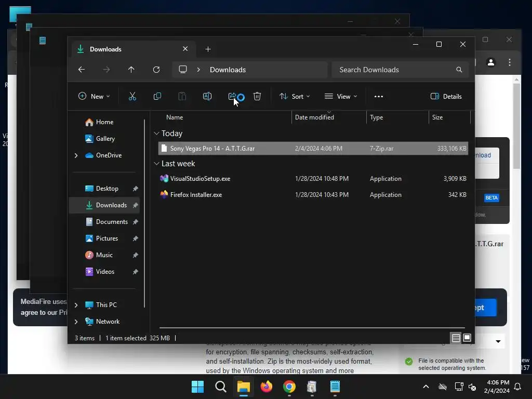This screenshot has width=532, height=399.
Task: Select VisualStudioSetup.exe file name
Action: 200,179
